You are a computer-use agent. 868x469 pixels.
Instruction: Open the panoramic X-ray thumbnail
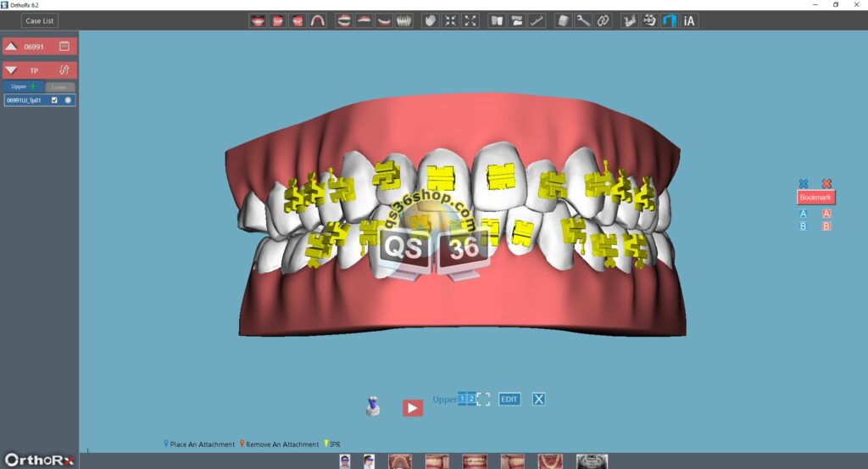[x=592, y=461]
